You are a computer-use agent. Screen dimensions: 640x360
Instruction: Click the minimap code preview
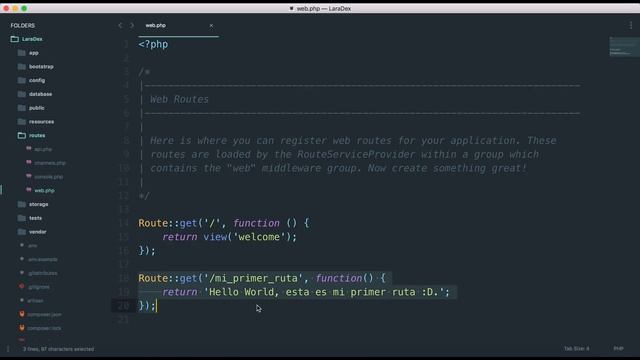coord(624,47)
